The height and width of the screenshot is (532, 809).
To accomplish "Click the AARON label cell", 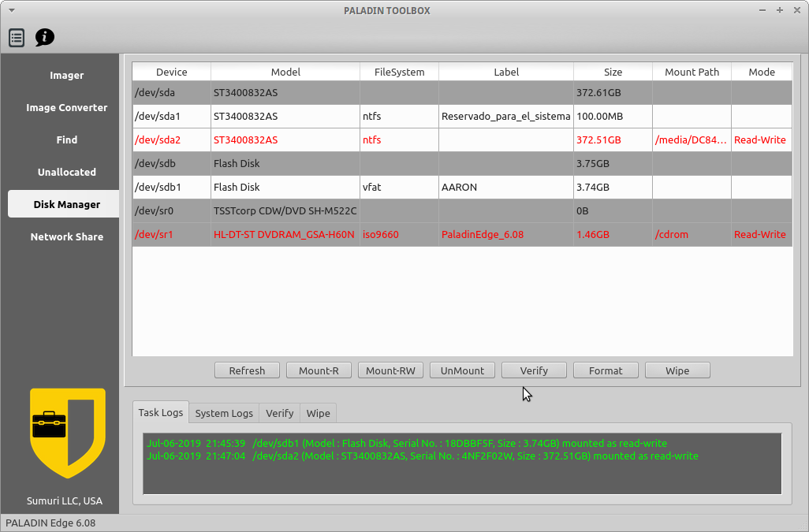I will (x=506, y=187).
